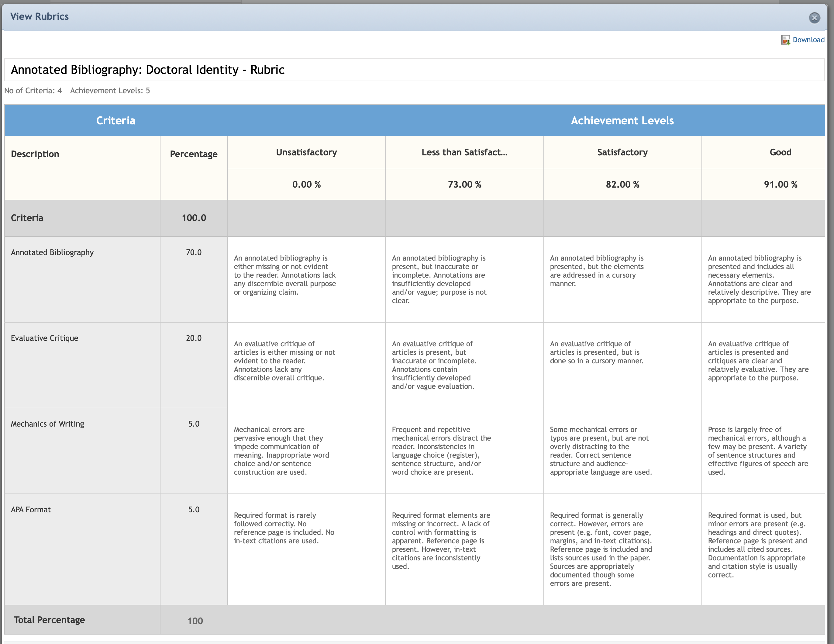Click the Total Percentage row label
Viewport: 834px width, 644px height.
49,620
